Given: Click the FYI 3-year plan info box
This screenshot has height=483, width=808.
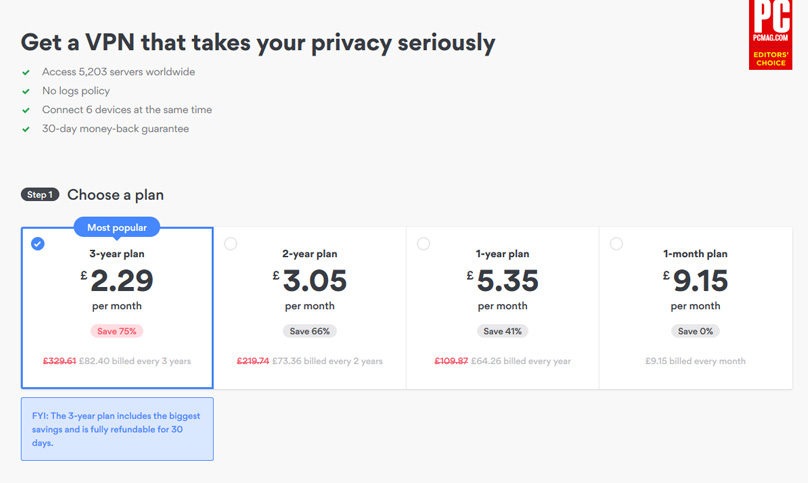Looking at the screenshot, I should click(x=117, y=429).
